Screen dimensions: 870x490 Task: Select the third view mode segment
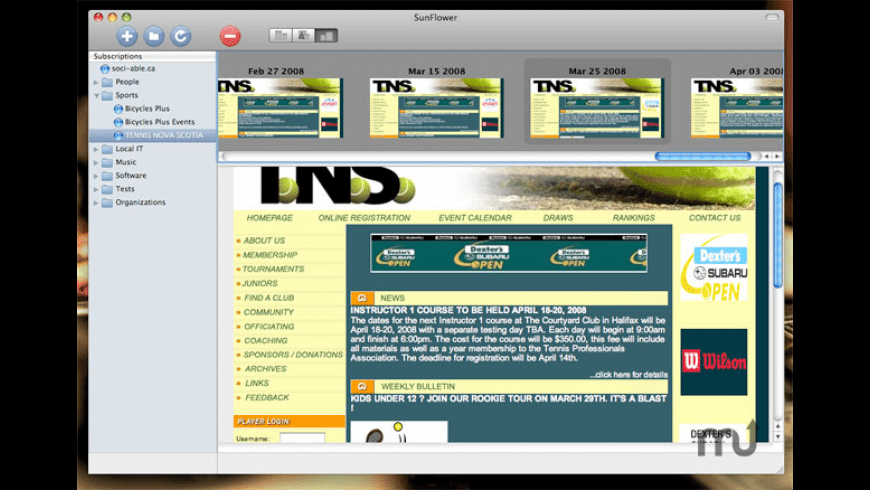coord(326,36)
